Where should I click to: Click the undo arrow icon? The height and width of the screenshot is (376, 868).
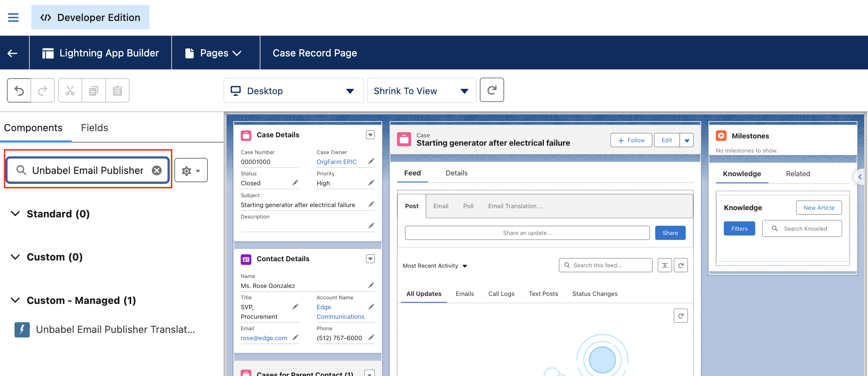click(19, 90)
